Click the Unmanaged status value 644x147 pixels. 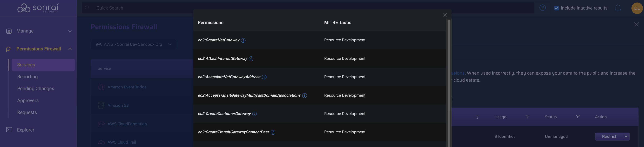[556, 136]
